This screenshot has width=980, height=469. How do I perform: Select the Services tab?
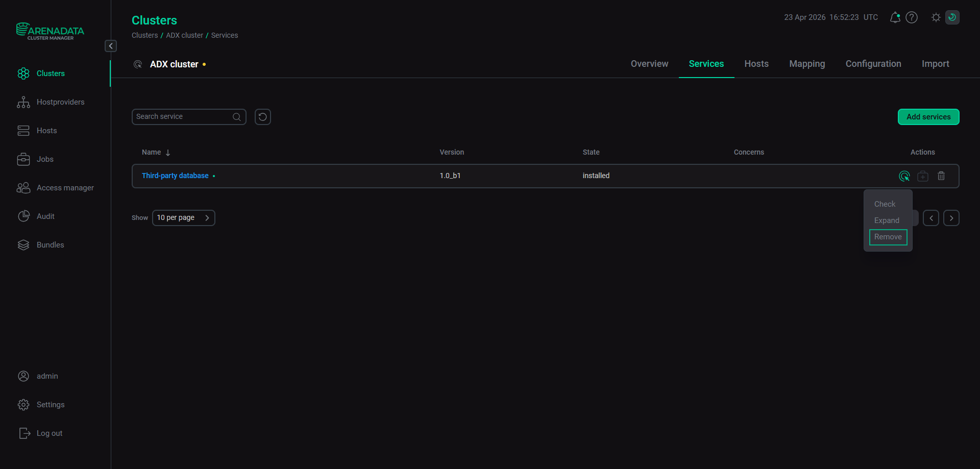pyautogui.click(x=706, y=64)
